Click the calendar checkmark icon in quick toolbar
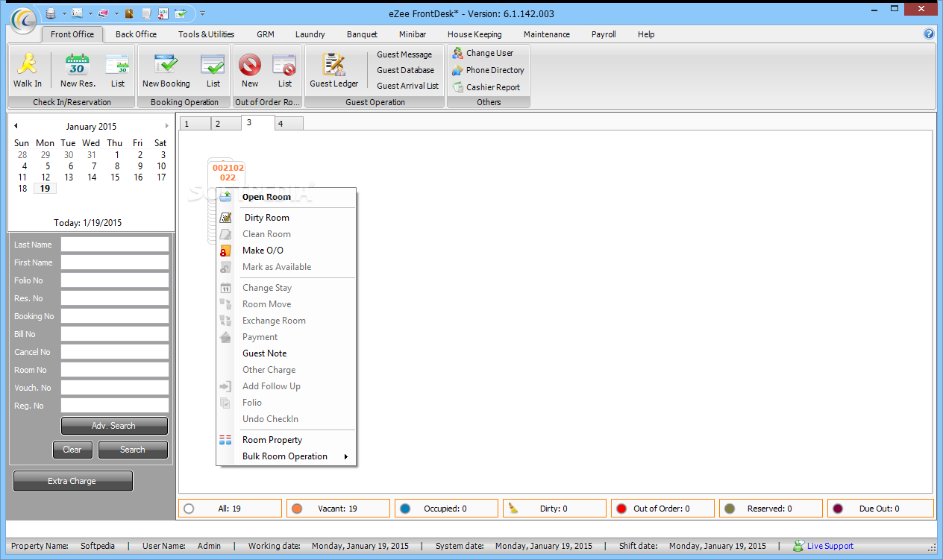The width and height of the screenshot is (943, 560). pos(181,13)
